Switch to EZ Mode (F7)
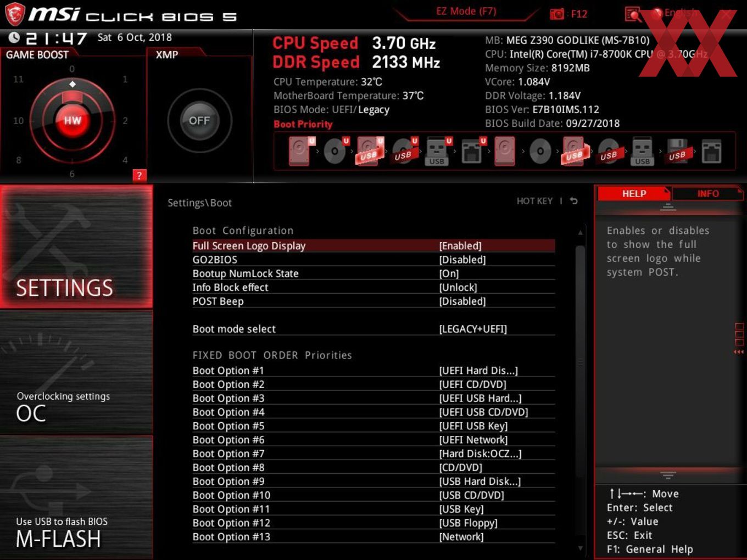This screenshot has width=747, height=560. tap(466, 11)
